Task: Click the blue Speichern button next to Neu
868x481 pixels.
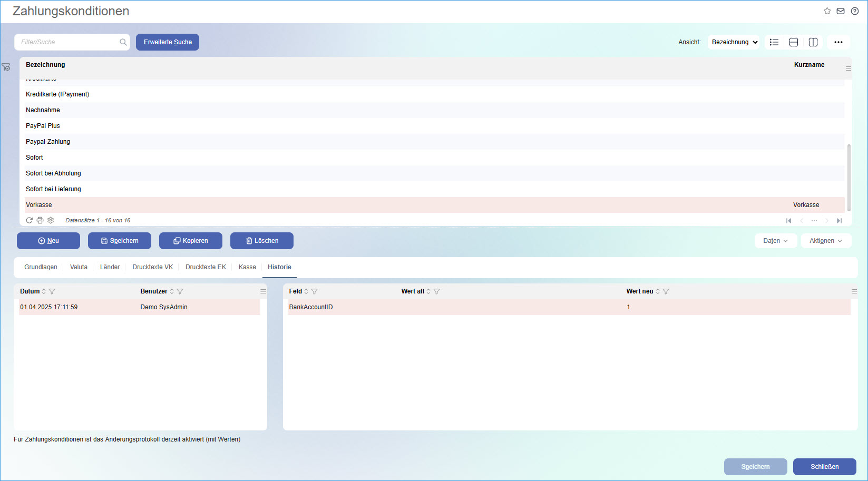Action: point(120,241)
